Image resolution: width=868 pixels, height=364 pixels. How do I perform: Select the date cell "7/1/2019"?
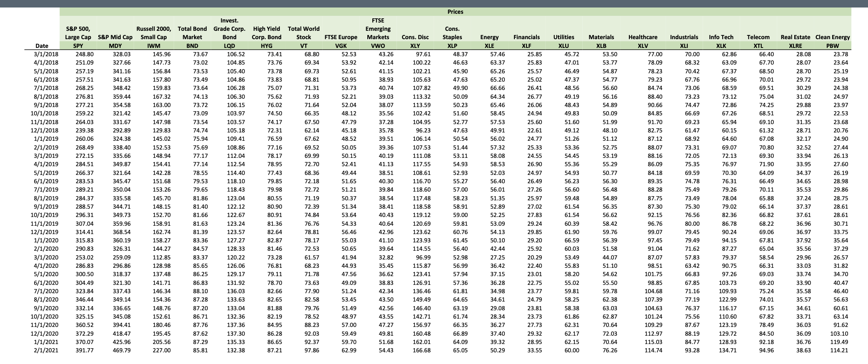pyautogui.click(x=46, y=189)
